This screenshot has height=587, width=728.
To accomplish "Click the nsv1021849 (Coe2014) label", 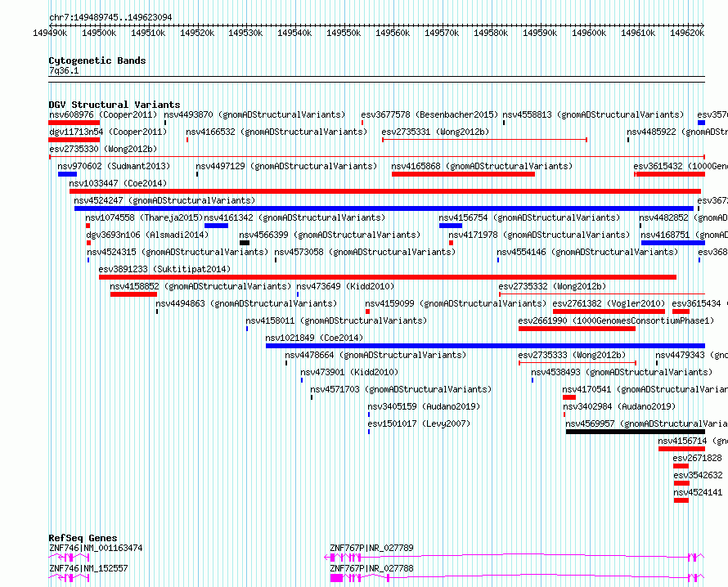I will pyautogui.click(x=314, y=338).
